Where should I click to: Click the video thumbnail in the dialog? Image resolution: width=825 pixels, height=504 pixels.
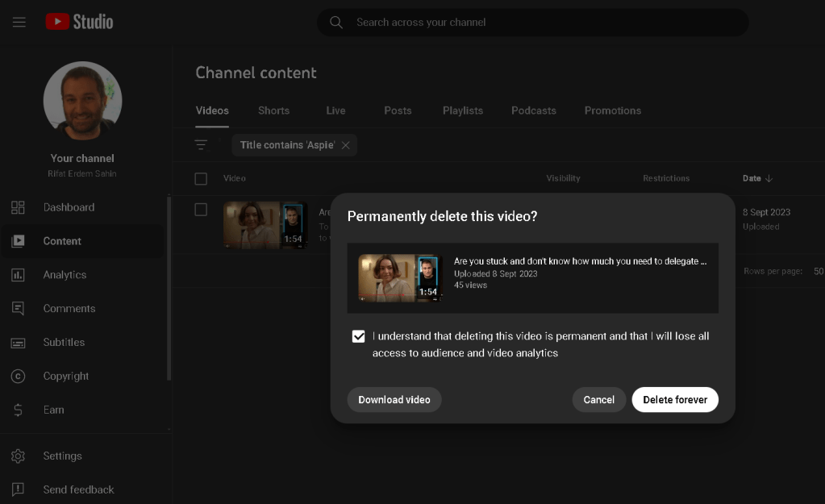click(x=400, y=277)
